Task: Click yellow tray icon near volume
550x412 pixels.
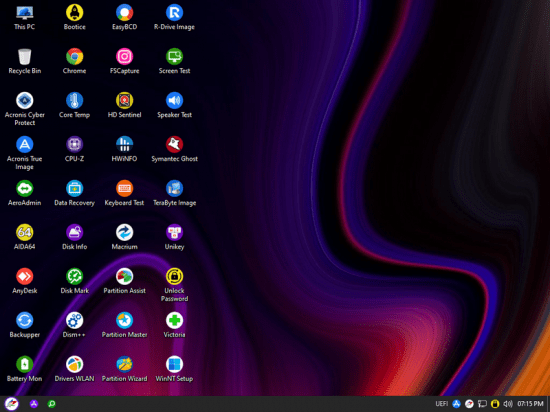Action: tap(495, 404)
